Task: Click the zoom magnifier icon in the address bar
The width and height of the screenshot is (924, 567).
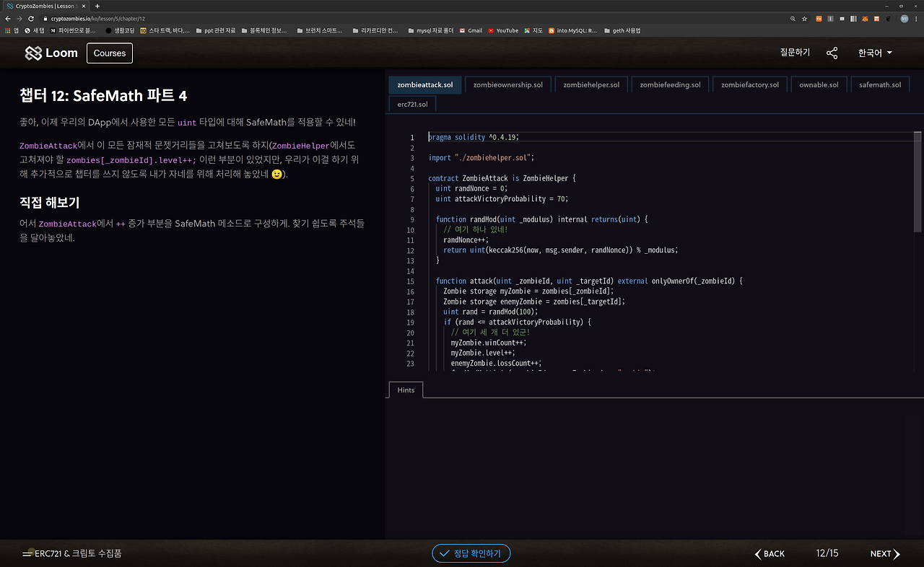Action: (x=793, y=19)
